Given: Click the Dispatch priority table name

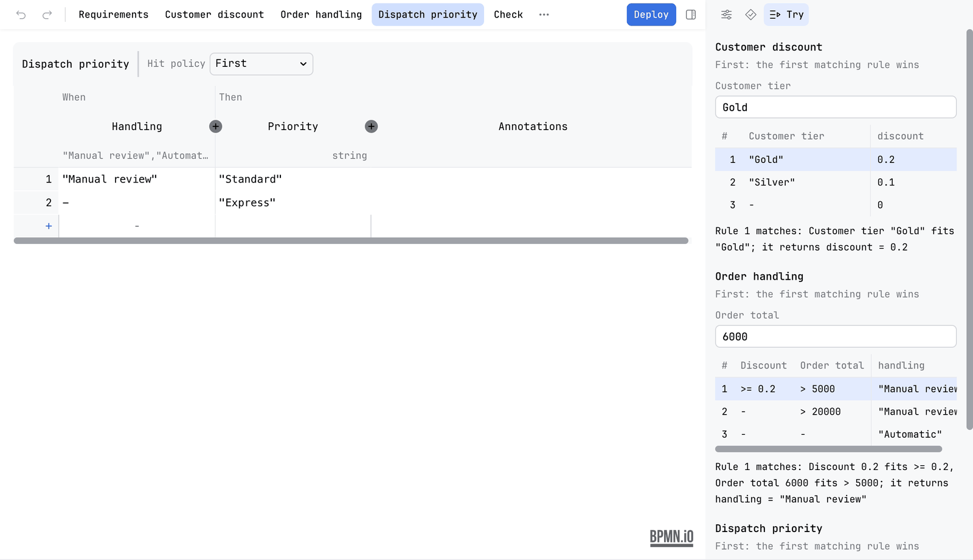Looking at the screenshot, I should click(75, 64).
